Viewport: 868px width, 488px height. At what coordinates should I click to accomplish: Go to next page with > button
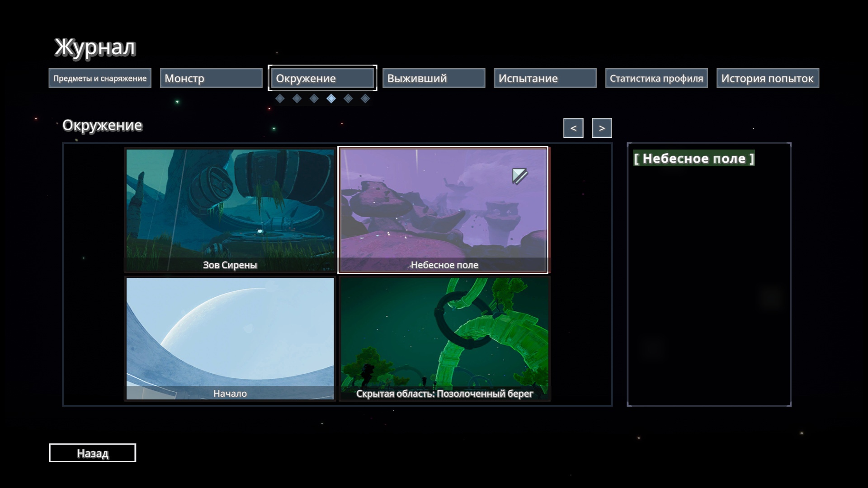tap(602, 128)
